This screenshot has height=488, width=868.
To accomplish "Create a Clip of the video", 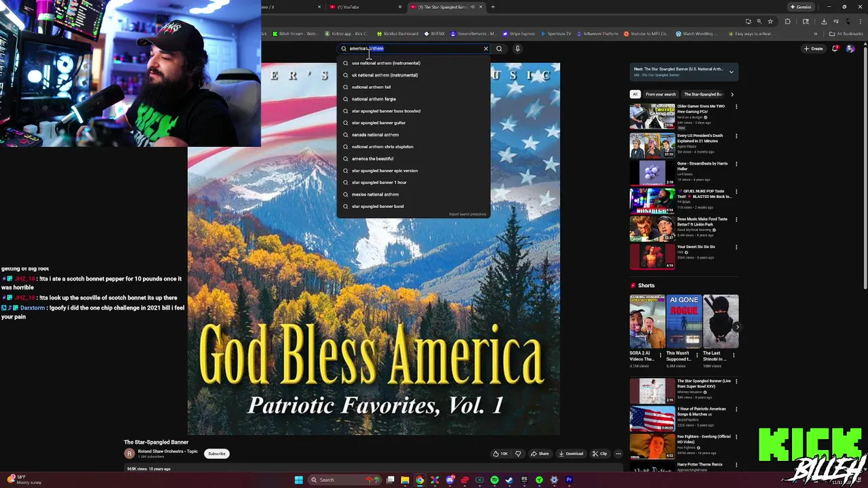I will [x=599, y=453].
